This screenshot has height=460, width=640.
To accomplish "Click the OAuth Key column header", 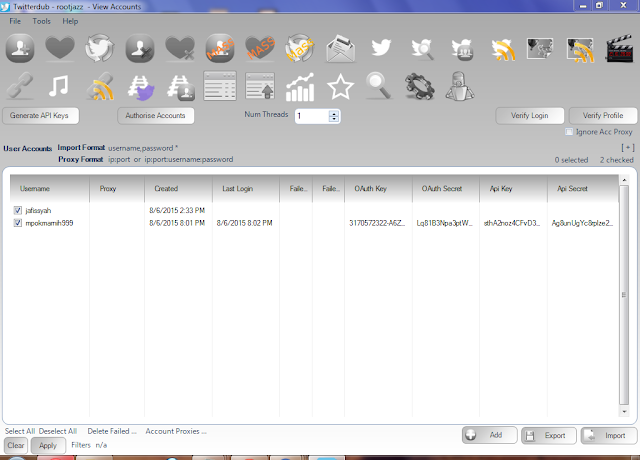I will point(378,189).
